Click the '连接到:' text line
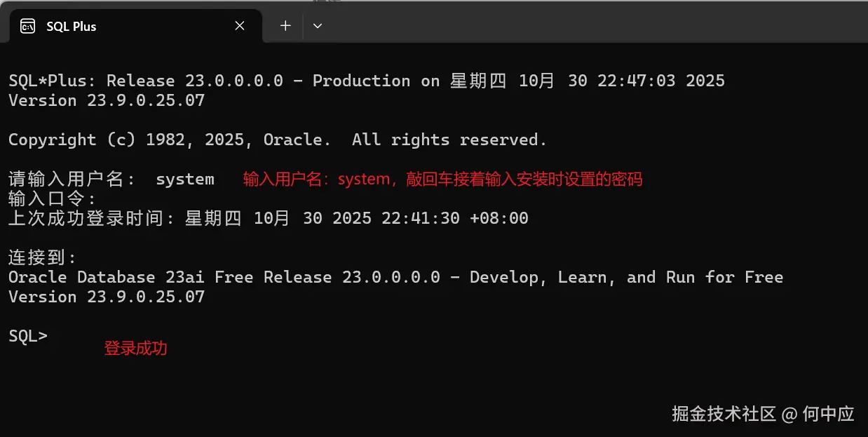Image resolution: width=868 pixels, height=437 pixels. pyautogui.click(x=43, y=257)
